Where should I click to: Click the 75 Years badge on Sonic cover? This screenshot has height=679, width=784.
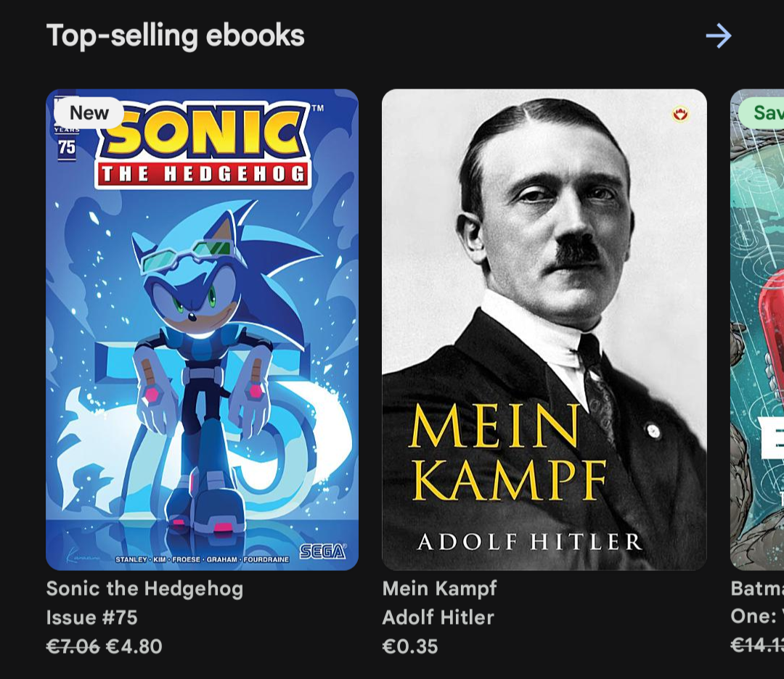(66, 142)
